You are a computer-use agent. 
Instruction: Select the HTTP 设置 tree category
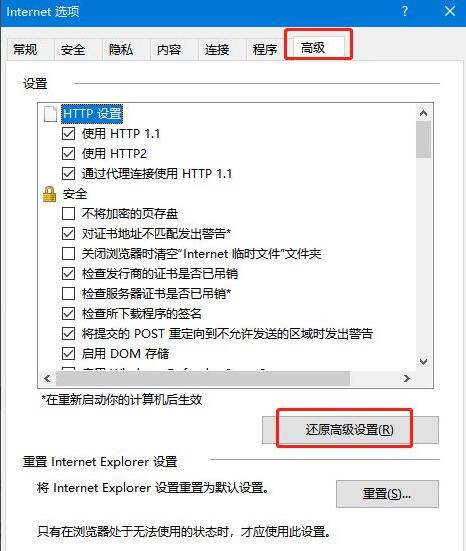point(92,114)
